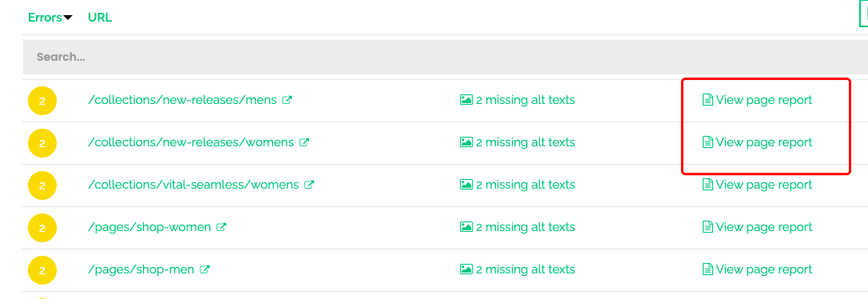Click external link icon beside /collections/vital-seamless/womens
Screen dimensions: 868x299
coord(310,185)
